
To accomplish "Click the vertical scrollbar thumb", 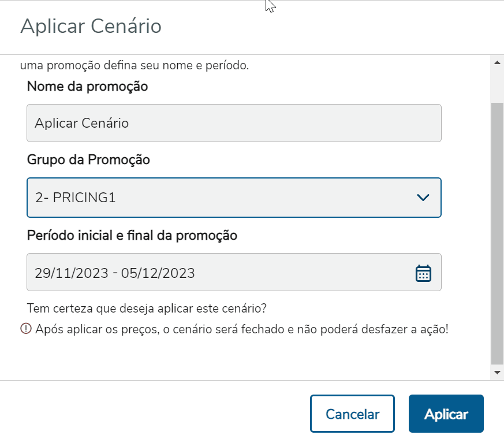I will pyautogui.click(x=496, y=231).
